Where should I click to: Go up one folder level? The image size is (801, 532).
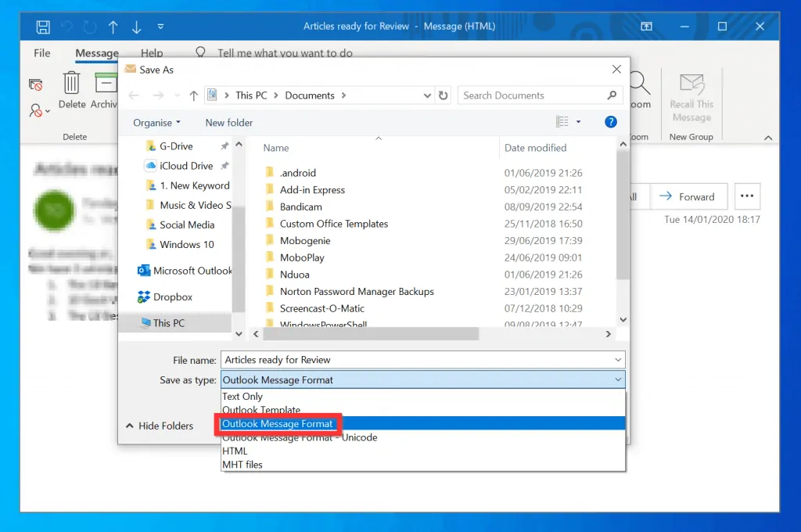pos(193,95)
